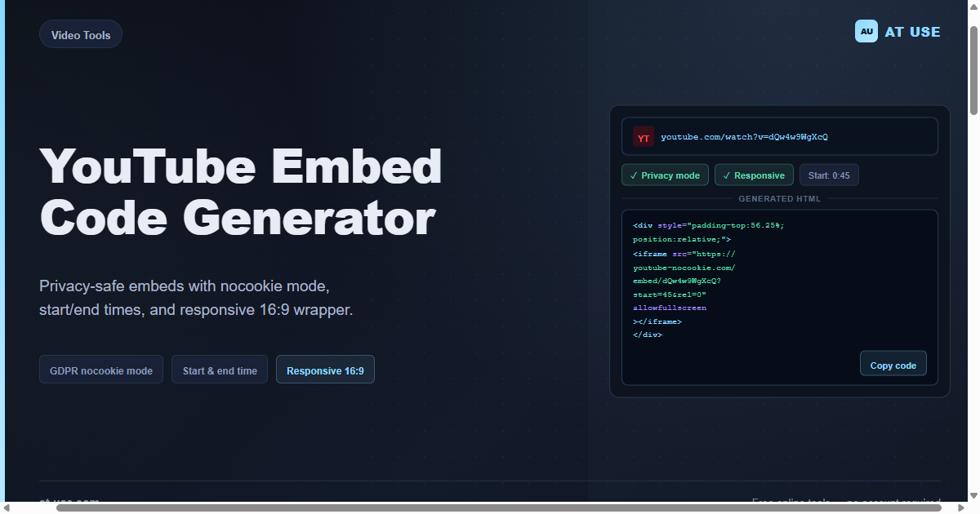Click the 'youtube-nocookie.com/' code line
The image size is (980, 514).
(684, 267)
